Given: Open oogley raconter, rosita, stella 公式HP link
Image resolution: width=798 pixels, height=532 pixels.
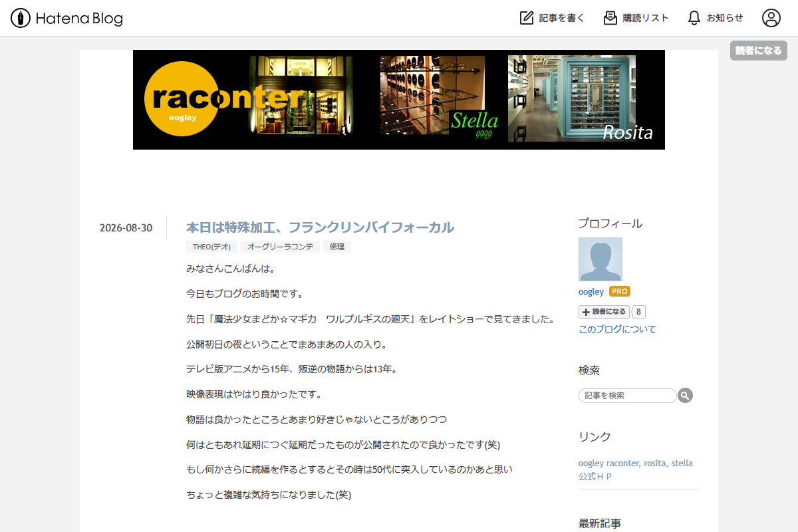Looking at the screenshot, I should [636, 469].
